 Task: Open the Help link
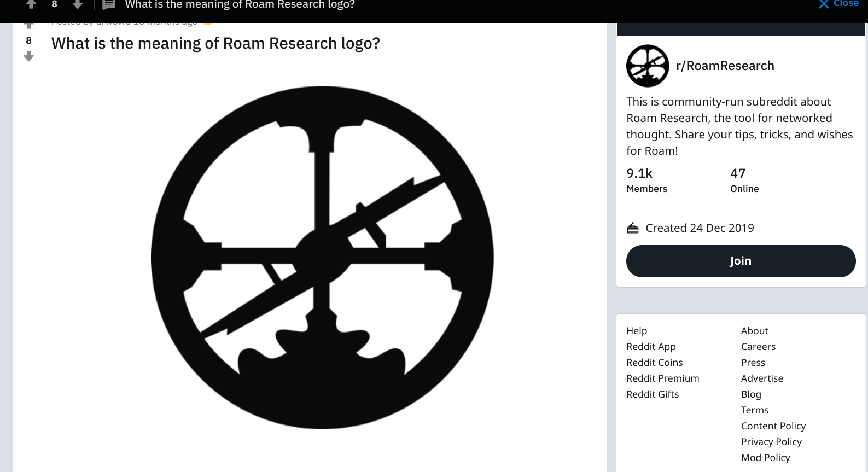(x=637, y=331)
